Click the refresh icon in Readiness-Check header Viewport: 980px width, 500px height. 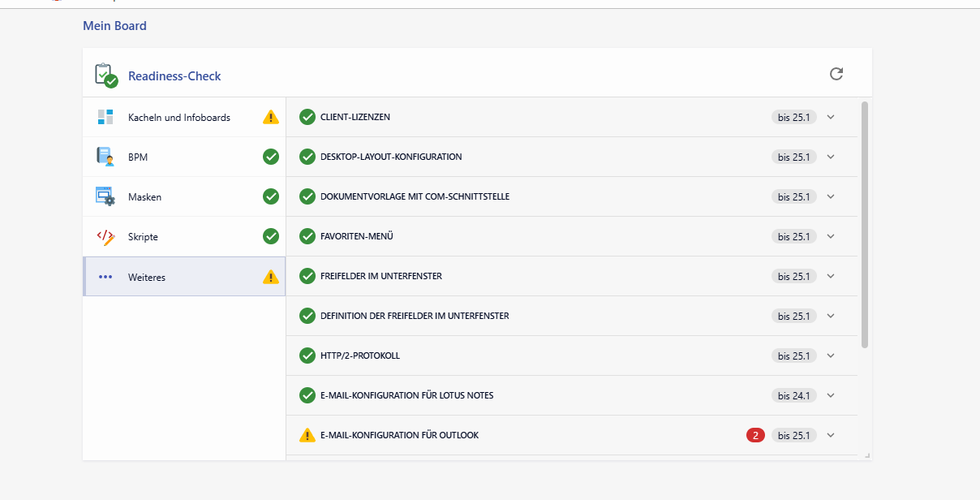coord(836,74)
